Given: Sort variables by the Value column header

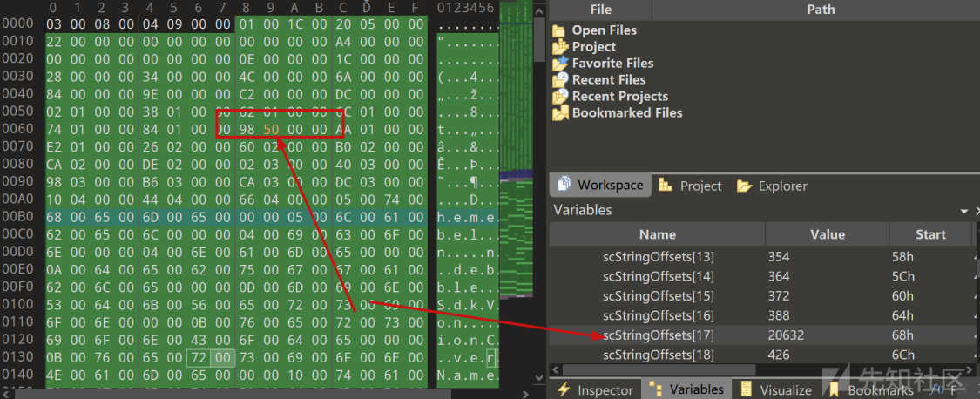Looking at the screenshot, I should click(827, 233).
